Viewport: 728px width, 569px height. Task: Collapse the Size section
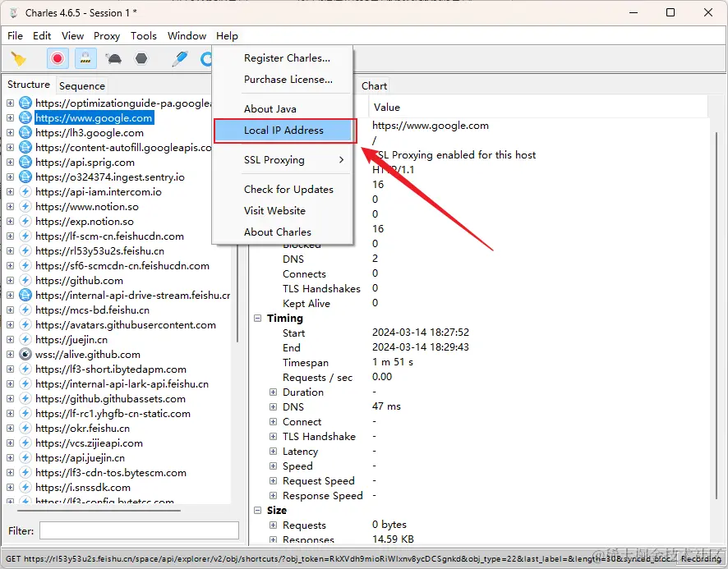[x=258, y=510]
